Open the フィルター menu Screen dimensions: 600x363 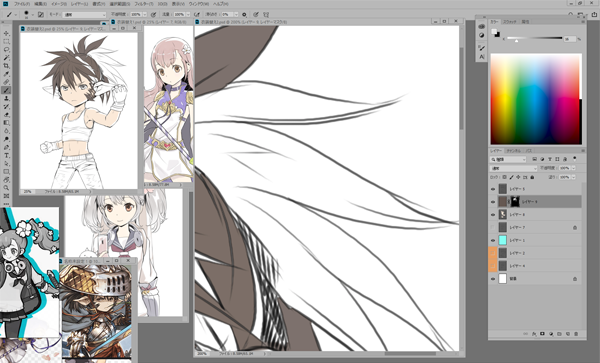click(144, 4)
